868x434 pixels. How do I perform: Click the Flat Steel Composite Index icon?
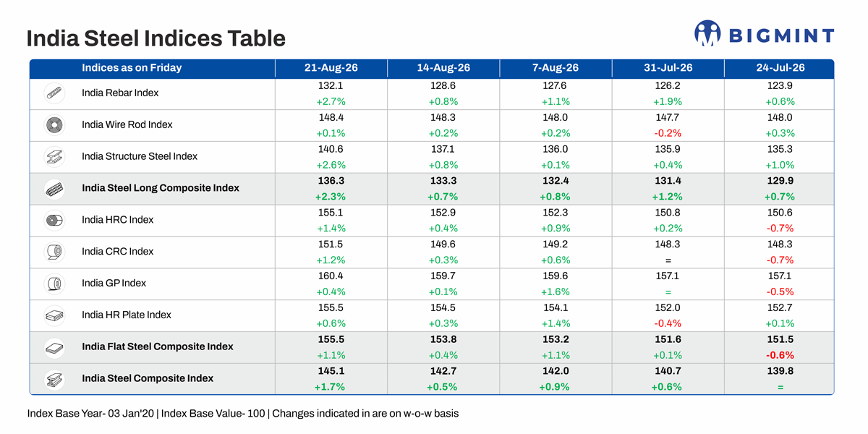tap(55, 347)
